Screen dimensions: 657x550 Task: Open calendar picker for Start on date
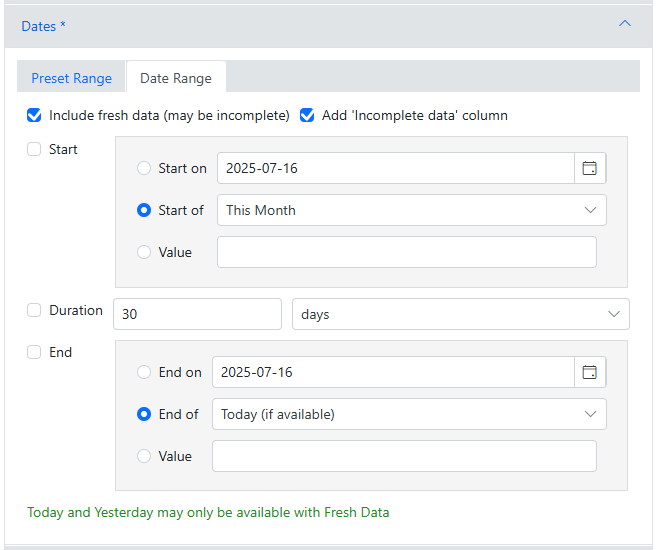click(x=590, y=168)
